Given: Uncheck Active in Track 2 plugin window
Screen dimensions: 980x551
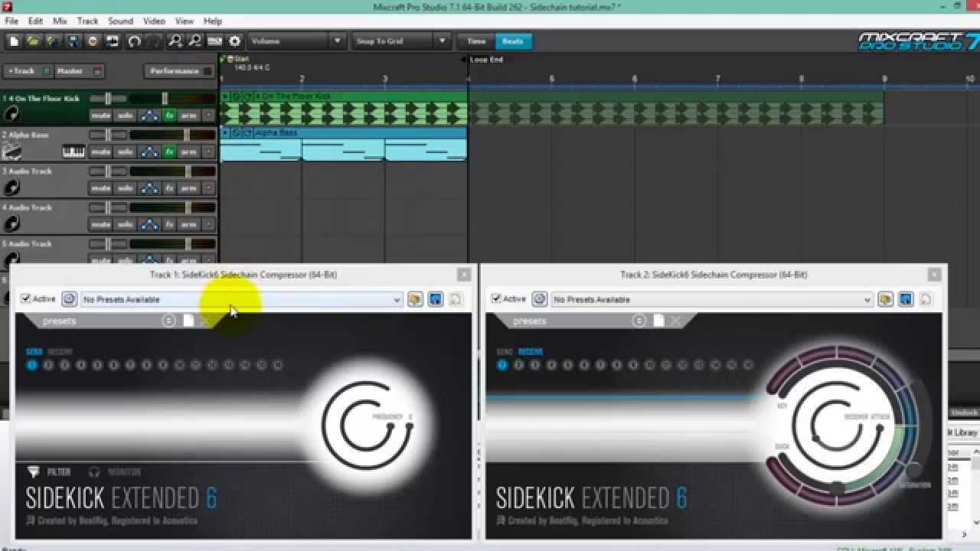Looking at the screenshot, I should coord(496,299).
